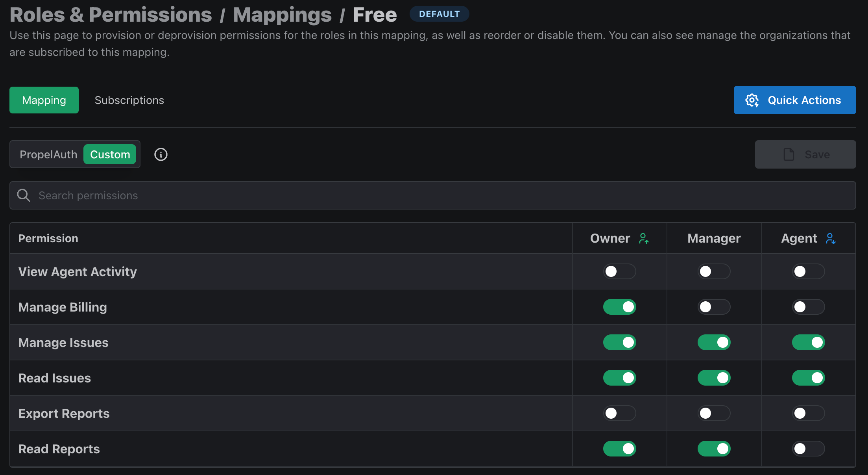868x475 pixels.
Task: Click the Owner role user icon
Action: pos(644,238)
